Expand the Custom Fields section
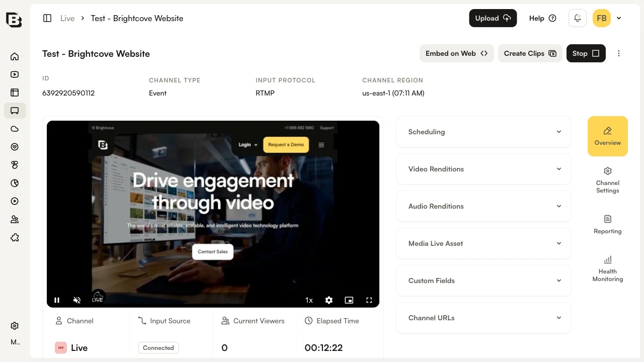644x362 pixels. coord(484,281)
